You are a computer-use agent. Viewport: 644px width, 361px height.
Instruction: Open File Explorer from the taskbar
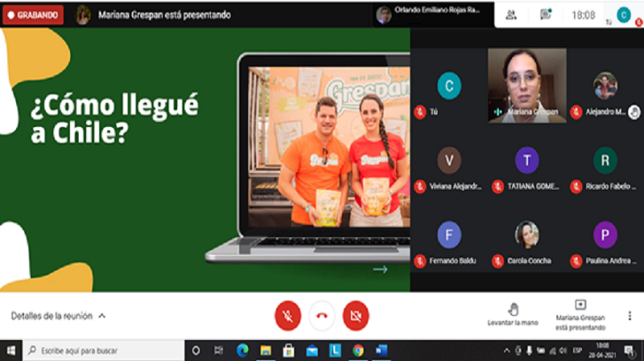click(266, 351)
